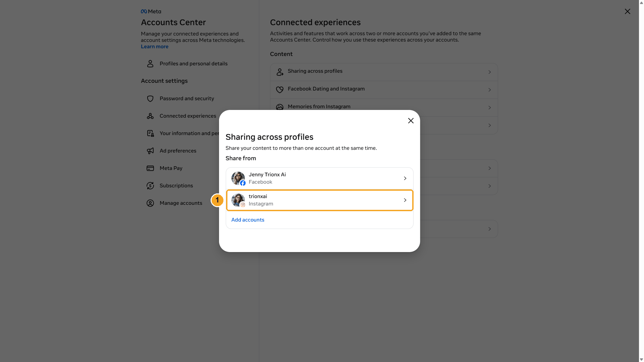The height and width of the screenshot is (362, 644).
Task: Open the Sharing across profiles row arrow
Action: click(490, 72)
